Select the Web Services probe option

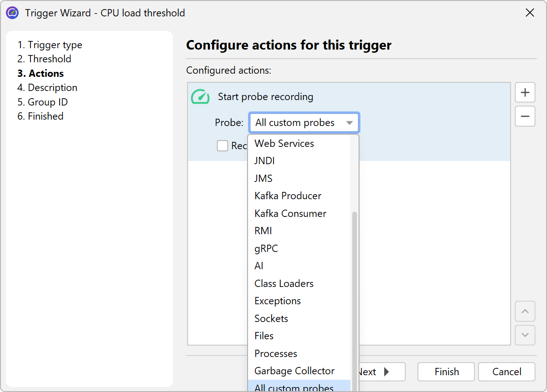click(x=284, y=144)
